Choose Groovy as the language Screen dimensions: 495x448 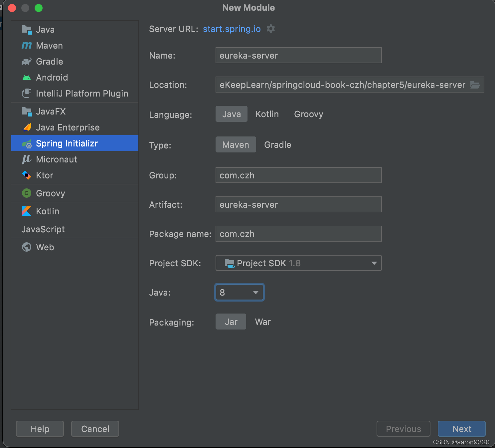[309, 114]
